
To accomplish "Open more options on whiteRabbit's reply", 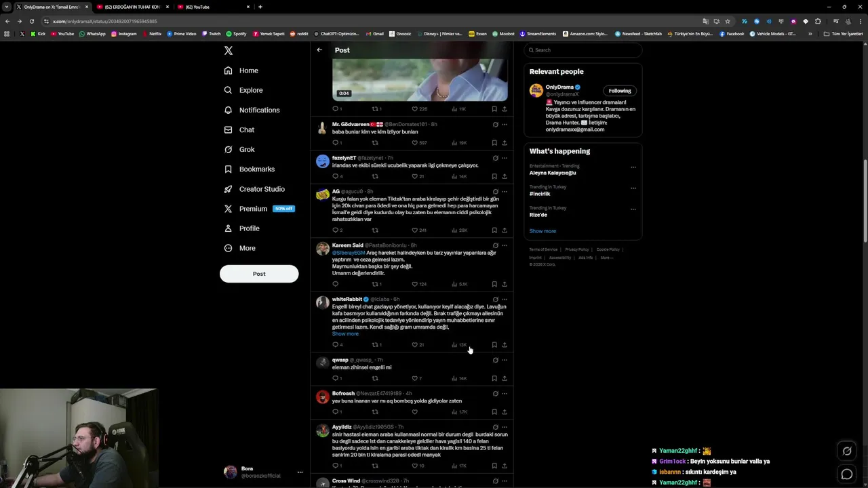I will click(x=505, y=300).
